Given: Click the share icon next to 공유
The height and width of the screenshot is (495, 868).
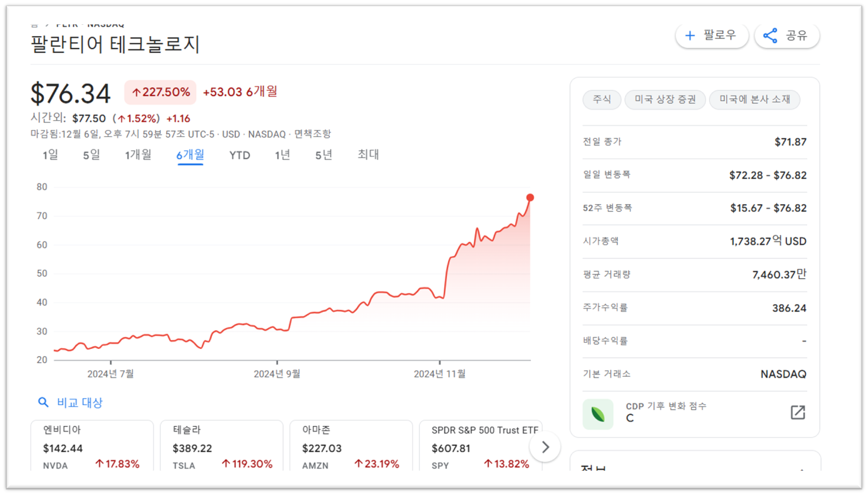Looking at the screenshot, I should 770,35.
